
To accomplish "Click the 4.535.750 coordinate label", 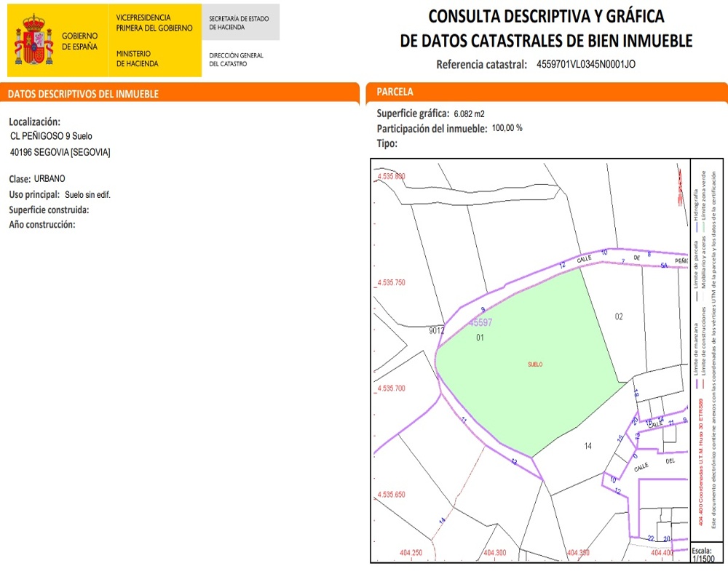I will click(391, 282).
